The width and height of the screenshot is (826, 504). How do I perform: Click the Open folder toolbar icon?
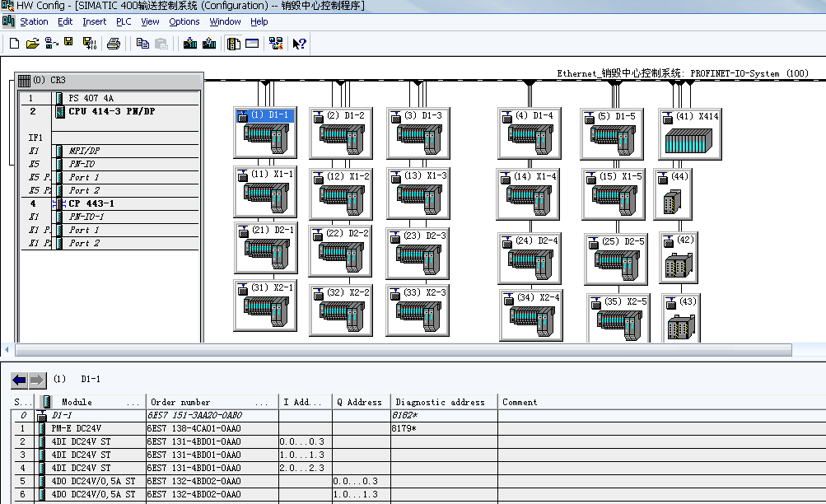(x=33, y=43)
